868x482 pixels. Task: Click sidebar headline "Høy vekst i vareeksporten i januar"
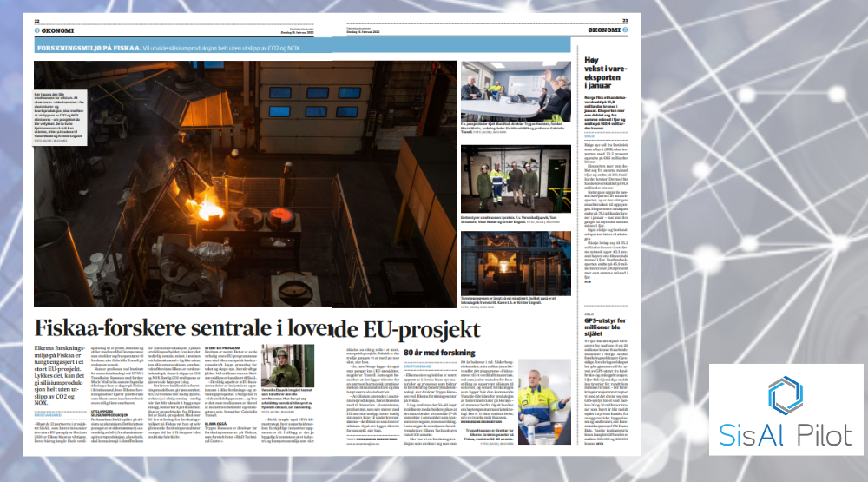pyautogui.click(x=606, y=73)
